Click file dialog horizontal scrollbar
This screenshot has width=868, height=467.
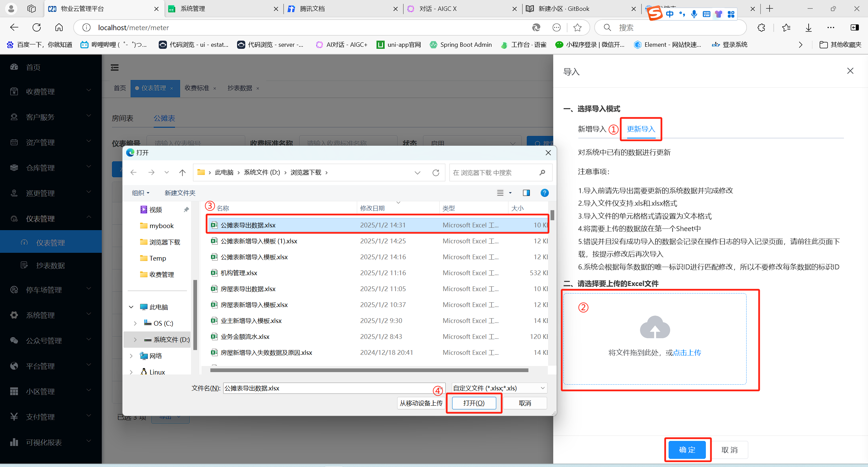(369, 370)
